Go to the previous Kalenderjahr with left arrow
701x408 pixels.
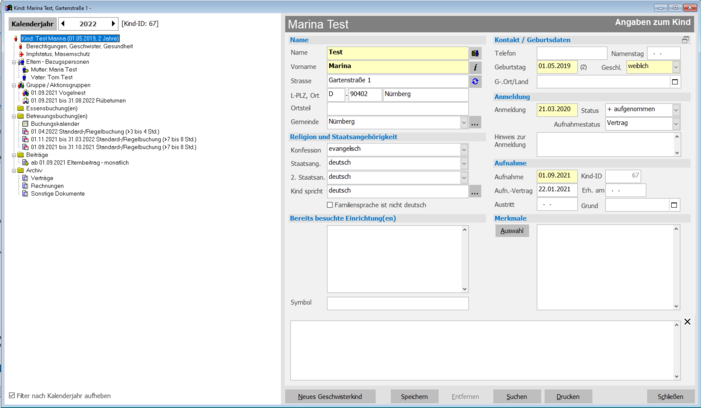[63, 22]
